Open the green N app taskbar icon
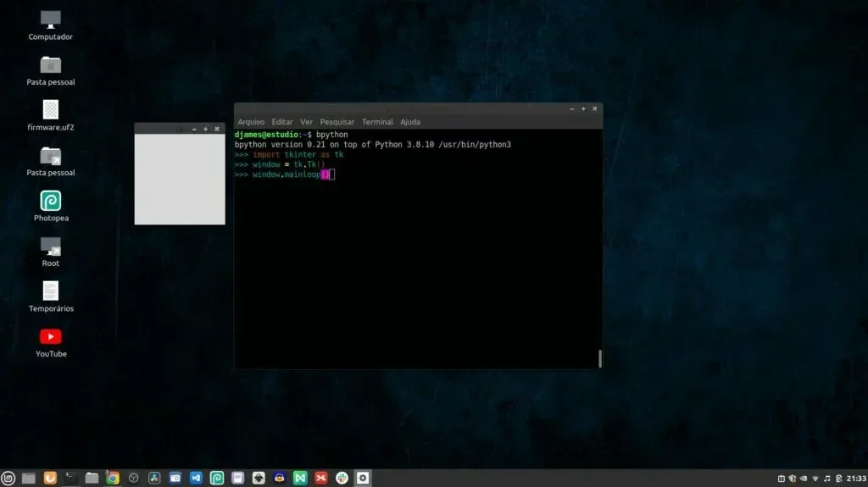 tap(300, 479)
